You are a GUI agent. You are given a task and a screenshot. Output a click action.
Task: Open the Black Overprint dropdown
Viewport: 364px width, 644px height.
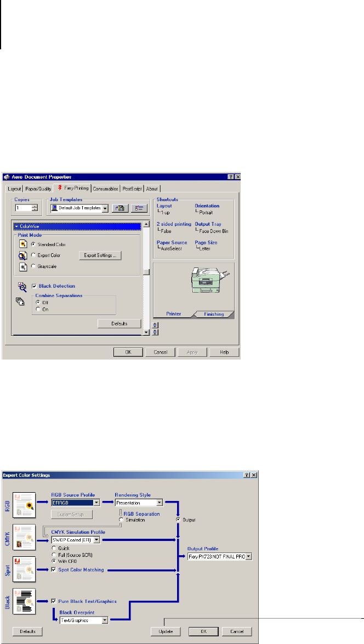coord(105,620)
